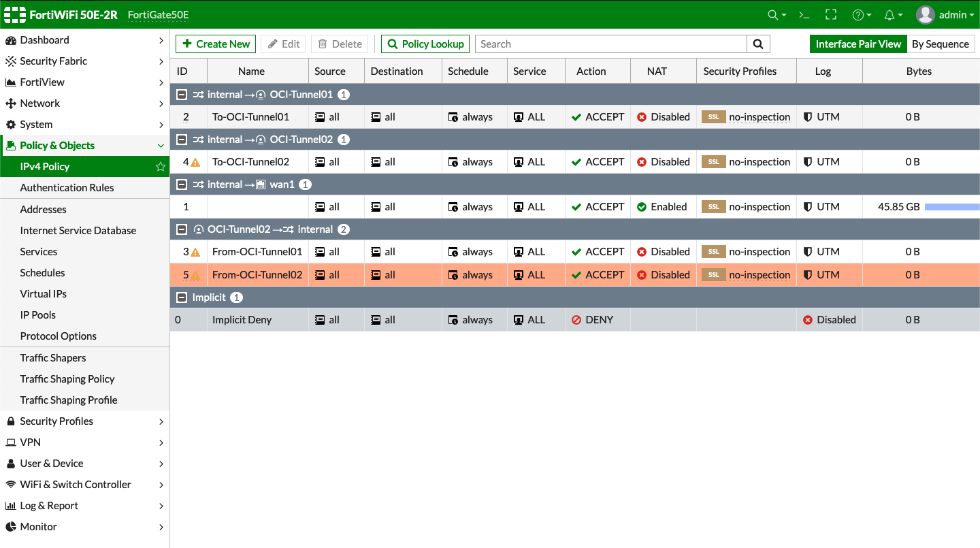The width and height of the screenshot is (980, 548).
Task: Click the Create New button
Action: (x=215, y=44)
